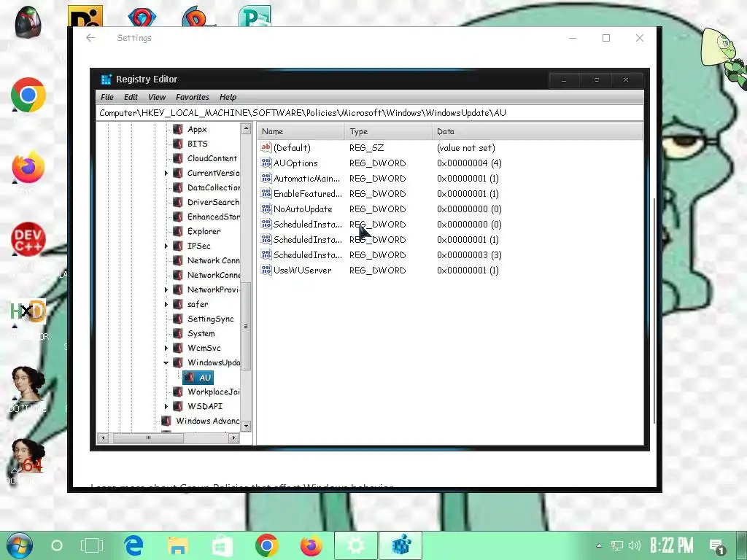
Task: Open the HxD desktop shortcut
Action: tap(28, 312)
